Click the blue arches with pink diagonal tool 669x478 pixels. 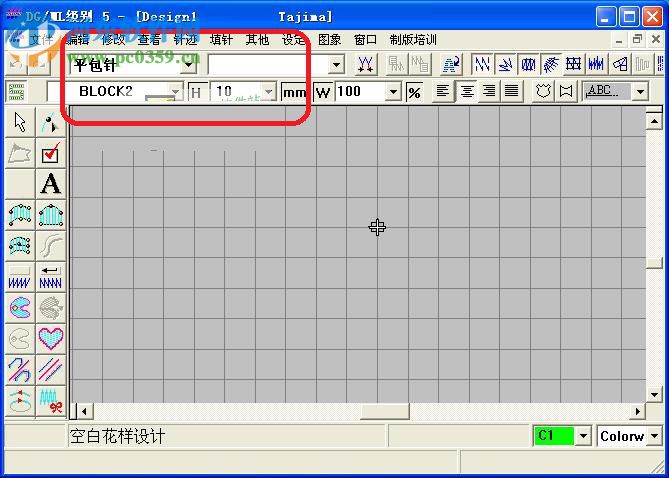pyautogui.click(x=20, y=370)
